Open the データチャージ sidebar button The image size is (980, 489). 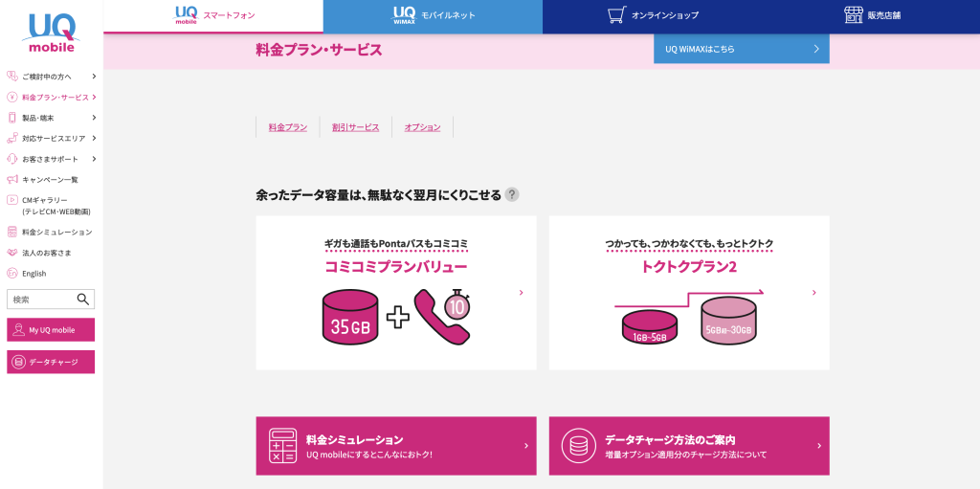tap(51, 362)
